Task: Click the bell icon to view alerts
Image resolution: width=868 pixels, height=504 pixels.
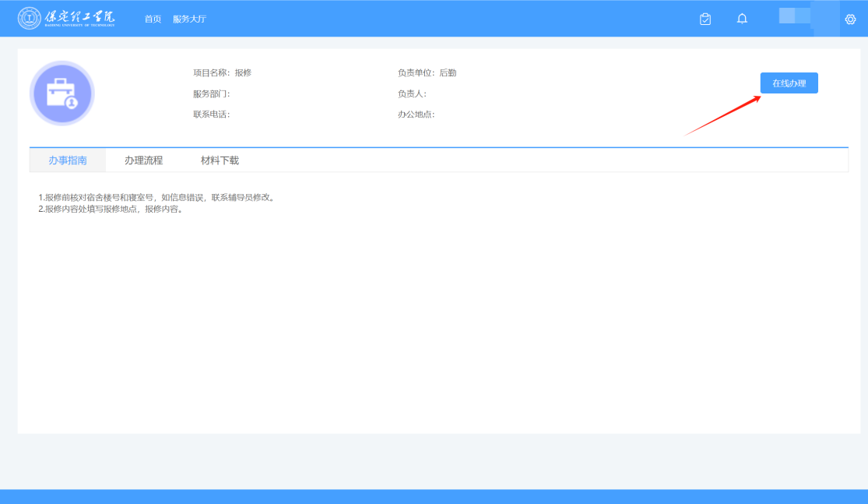Action: coord(741,18)
